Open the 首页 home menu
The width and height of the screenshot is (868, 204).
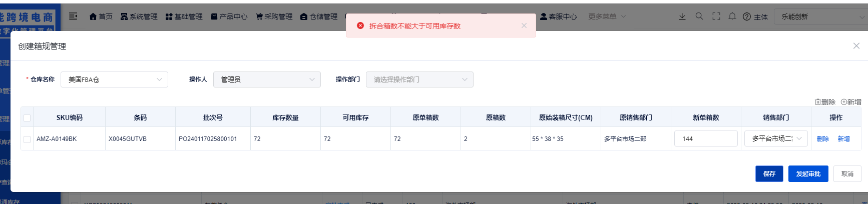coord(101,16)
